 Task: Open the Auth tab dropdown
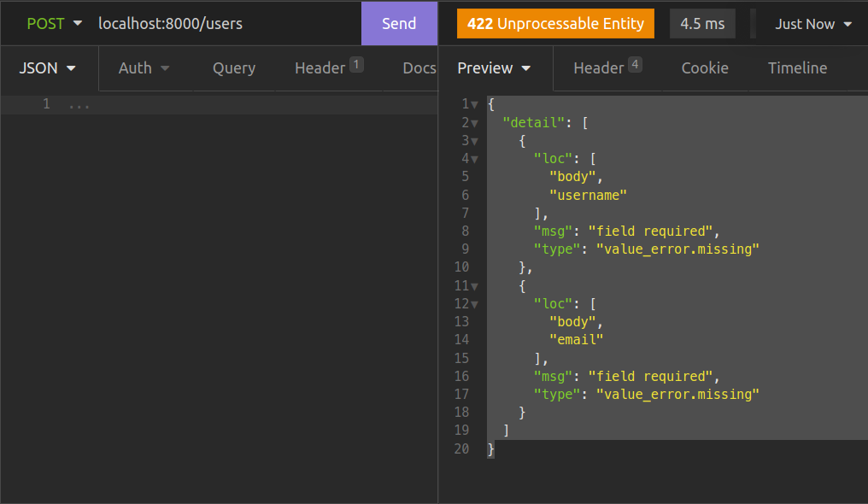tap(144, 68)
